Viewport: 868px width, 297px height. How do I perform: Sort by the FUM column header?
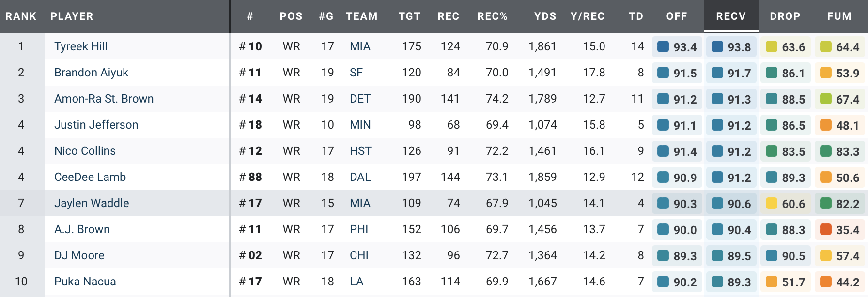(x=839, y=16)
